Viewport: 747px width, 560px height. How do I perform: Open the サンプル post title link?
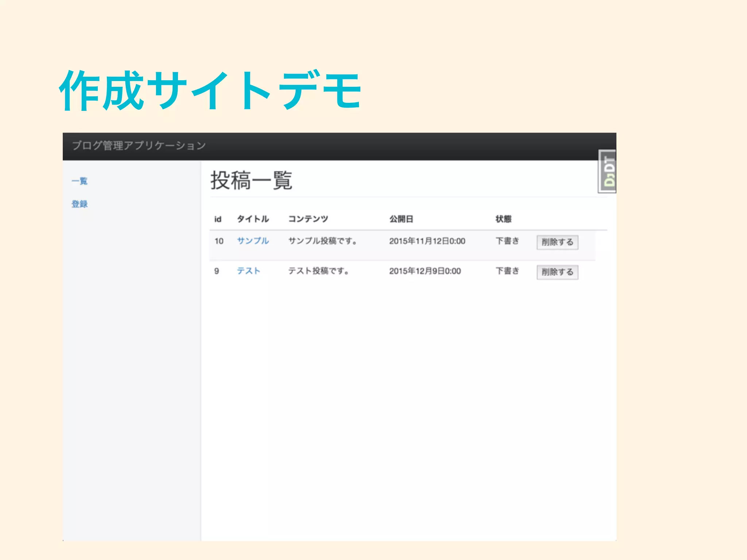pos(253,241)
